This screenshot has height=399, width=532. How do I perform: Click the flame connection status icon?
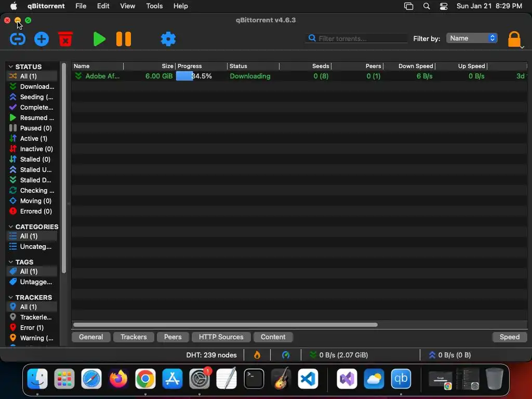(x=257, y=355)
